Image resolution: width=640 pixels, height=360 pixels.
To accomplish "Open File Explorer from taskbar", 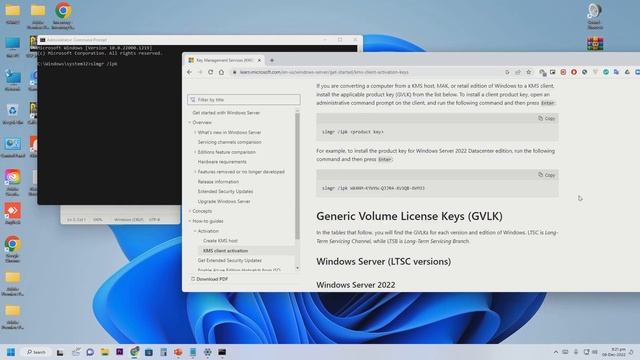I will click(104, 352).
